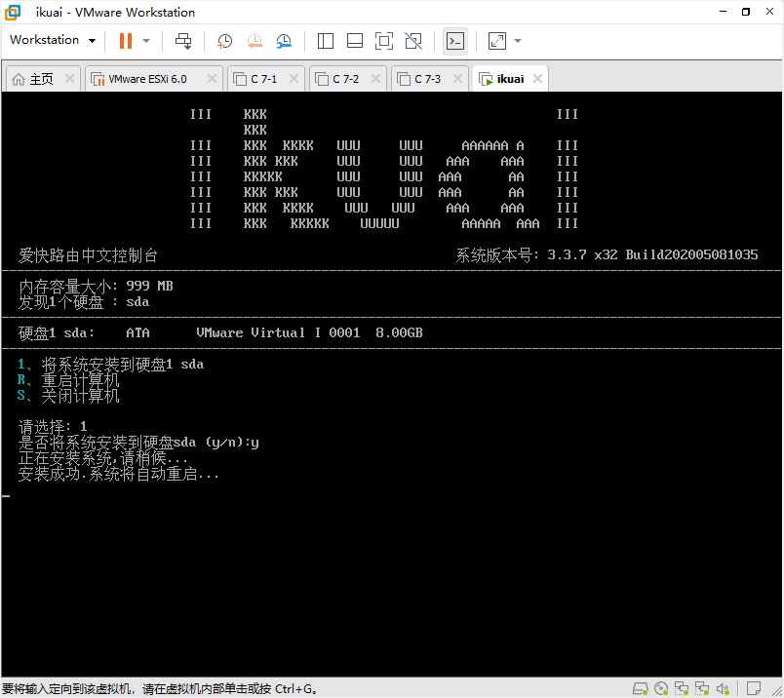The width and height of the screenshot is (784, 698).
Task: Show or hide the library sidebar icon
Action: (x=326, y=41)
